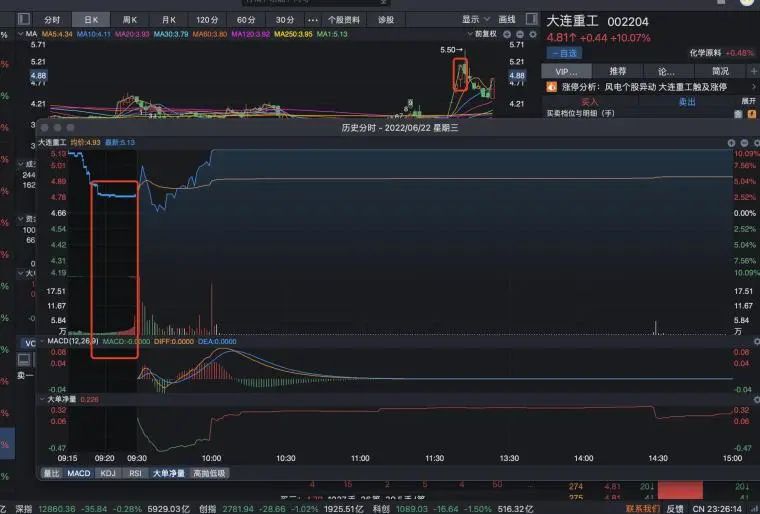
Task: Click the monitor icon below VC label
Action: (24, 359)
